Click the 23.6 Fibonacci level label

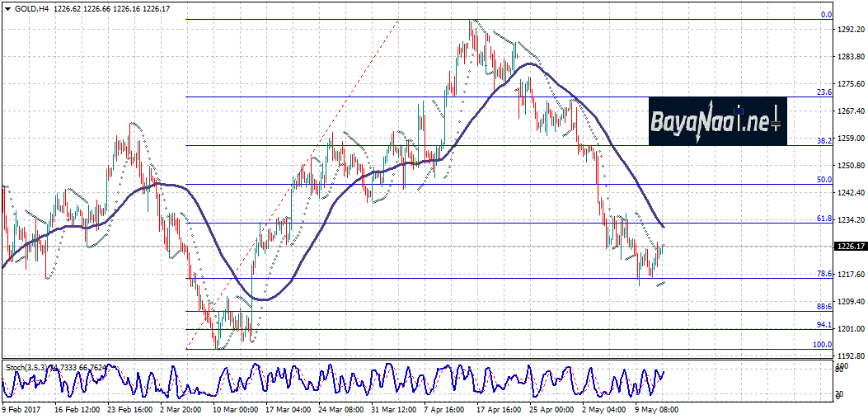click(x=823, y=92)
